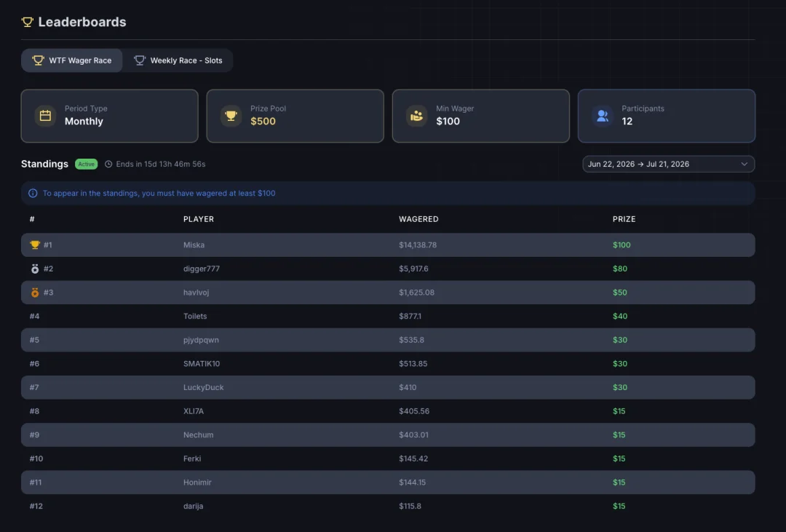Click player name digger777 in the table

point(202,269)
